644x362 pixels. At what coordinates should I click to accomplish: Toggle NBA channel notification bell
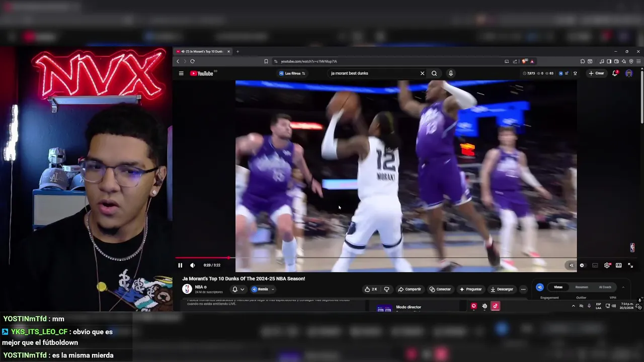[234, 289]
